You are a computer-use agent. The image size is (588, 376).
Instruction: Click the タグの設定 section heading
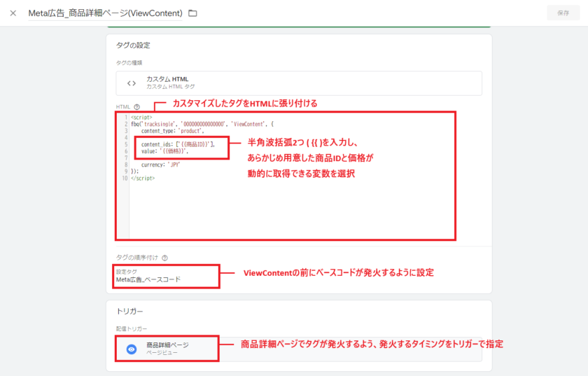133,46
